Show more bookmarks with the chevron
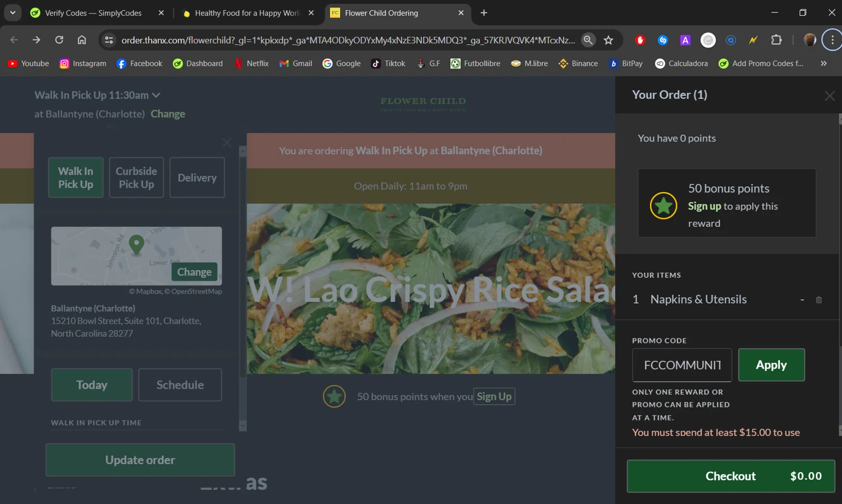Image resolution: width=842 pixels, height=504 pixels. pyautogui.click(x=823, y=63)
